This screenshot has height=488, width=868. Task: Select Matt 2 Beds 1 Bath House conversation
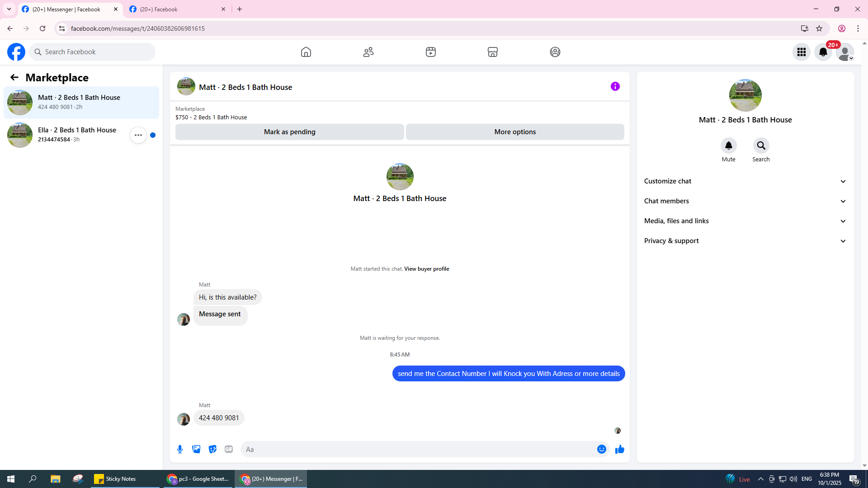[x=81, y=103]
